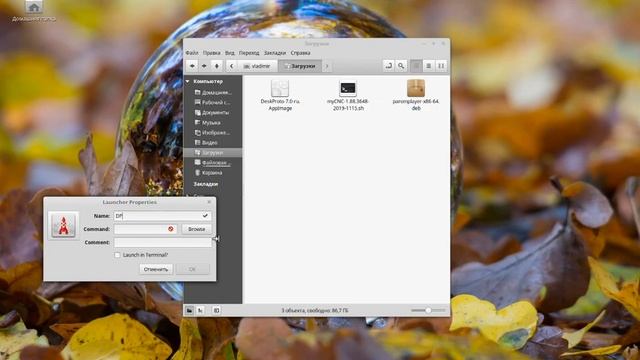This screenshot has width=640, height=360.
Task: Click the path bar right scroll arrow
Action: 327,66
